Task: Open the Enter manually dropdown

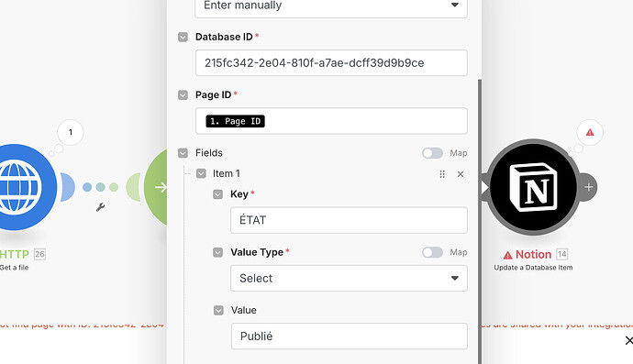Action: (x=331, y=7)
